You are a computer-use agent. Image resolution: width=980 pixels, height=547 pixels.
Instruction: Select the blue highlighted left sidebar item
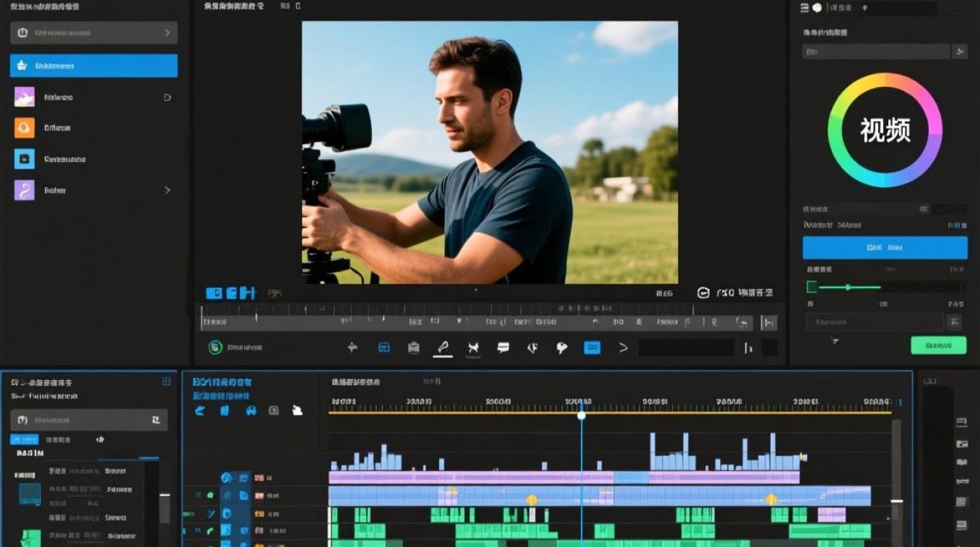93,66
